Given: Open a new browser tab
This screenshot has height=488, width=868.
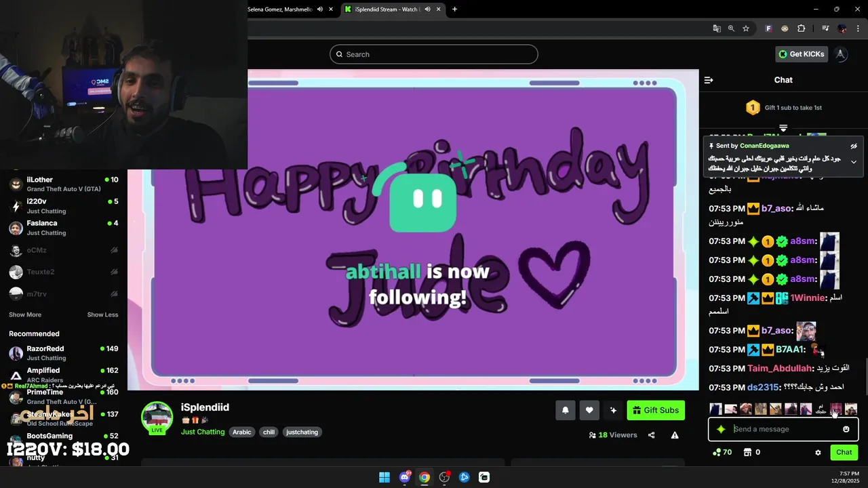Looking at the screenshot, I should [x=454, y=9].
